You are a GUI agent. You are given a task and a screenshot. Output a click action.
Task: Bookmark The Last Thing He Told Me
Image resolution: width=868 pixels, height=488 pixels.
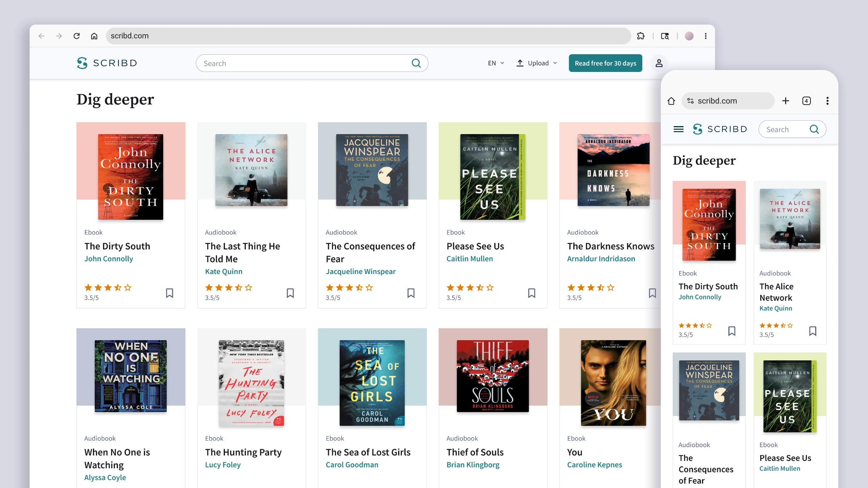pyautogui.click(x=290, y=293)
